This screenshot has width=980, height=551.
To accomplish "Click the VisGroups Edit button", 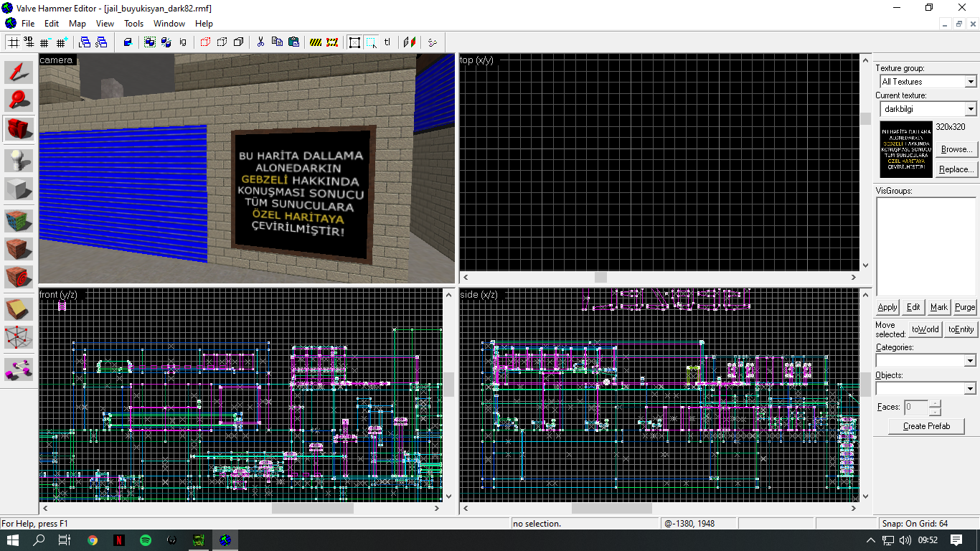I will pos(913,307).
